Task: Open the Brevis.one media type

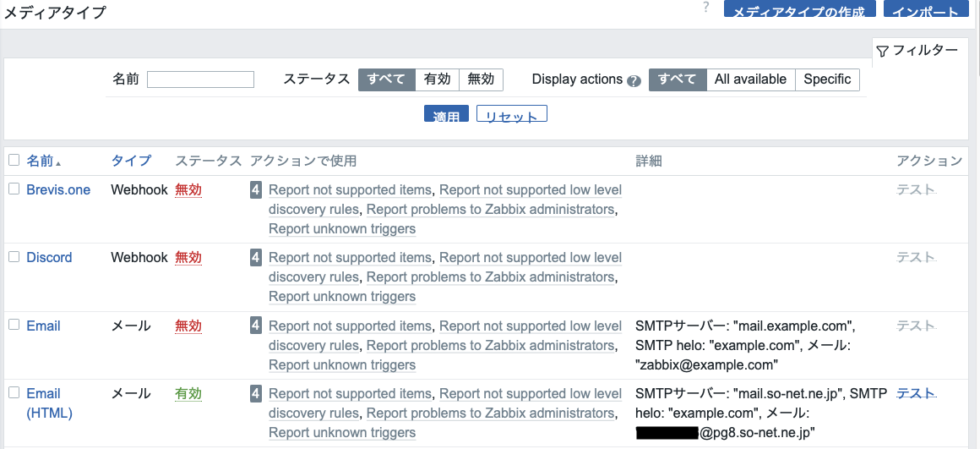Action: pyautogui.click(x=58, y=189)
